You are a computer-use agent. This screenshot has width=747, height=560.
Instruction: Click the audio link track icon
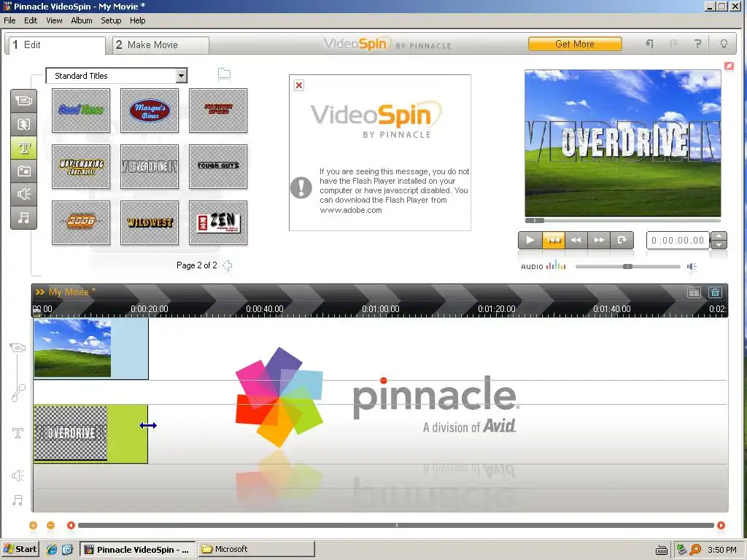click(18, 393)
